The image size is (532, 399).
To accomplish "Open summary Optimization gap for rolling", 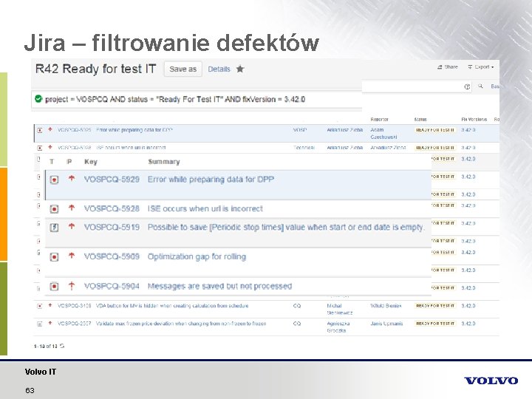I will 197,257.
